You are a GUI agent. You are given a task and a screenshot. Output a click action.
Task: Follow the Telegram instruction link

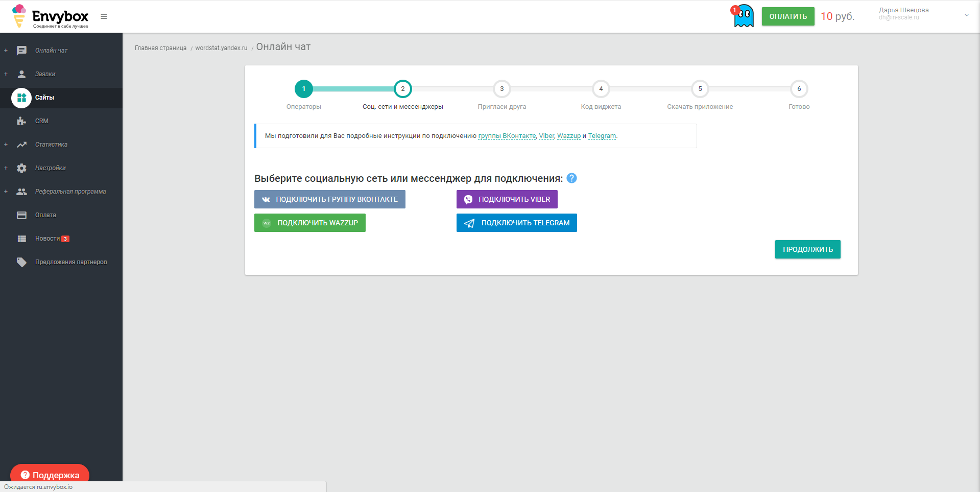[x=602, y=136]
